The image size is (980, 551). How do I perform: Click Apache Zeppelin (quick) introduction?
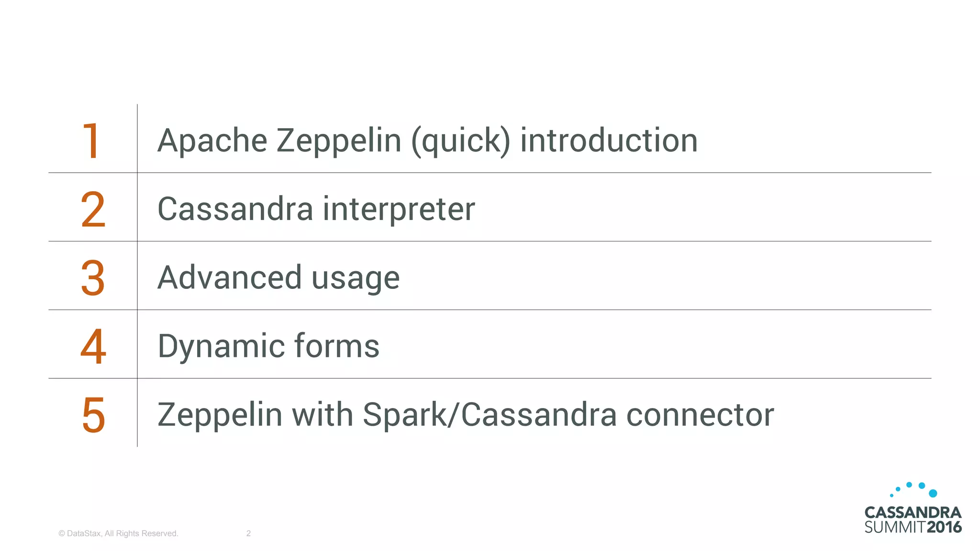[x=428, y=141]
